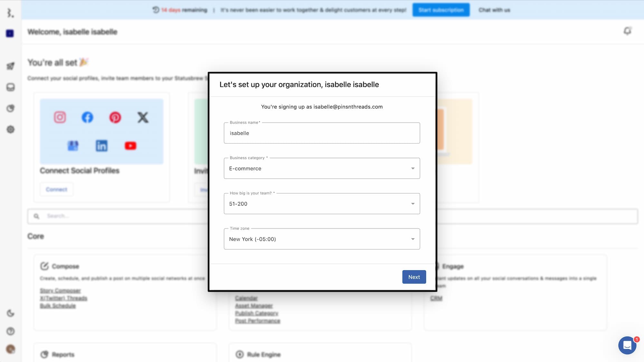Click the Next button
Image resolution: width=644 pixels, height=362 pixels.
tap(414, 277)
